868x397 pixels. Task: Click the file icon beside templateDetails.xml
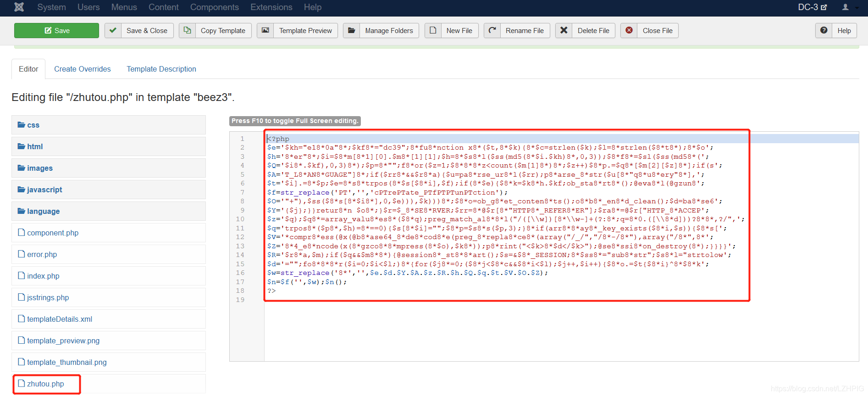click(x=21, y=319)
